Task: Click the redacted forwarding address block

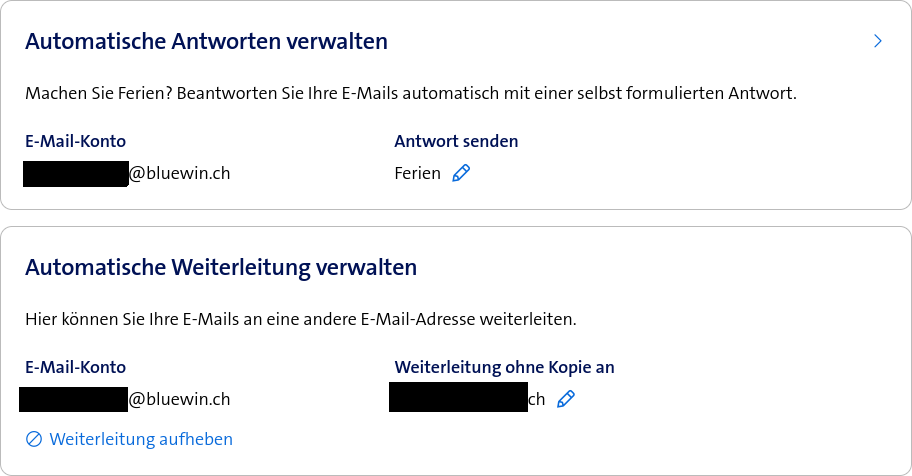Action: [458, 397]
